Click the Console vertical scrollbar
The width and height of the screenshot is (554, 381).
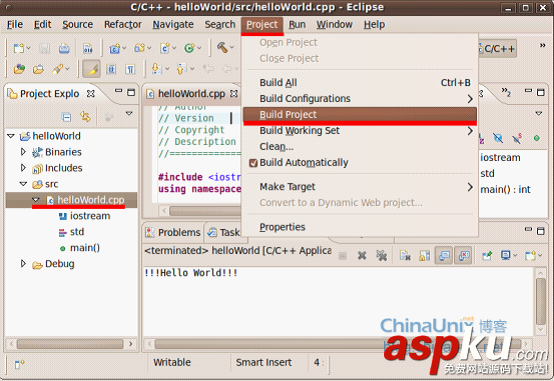point(541,301)
